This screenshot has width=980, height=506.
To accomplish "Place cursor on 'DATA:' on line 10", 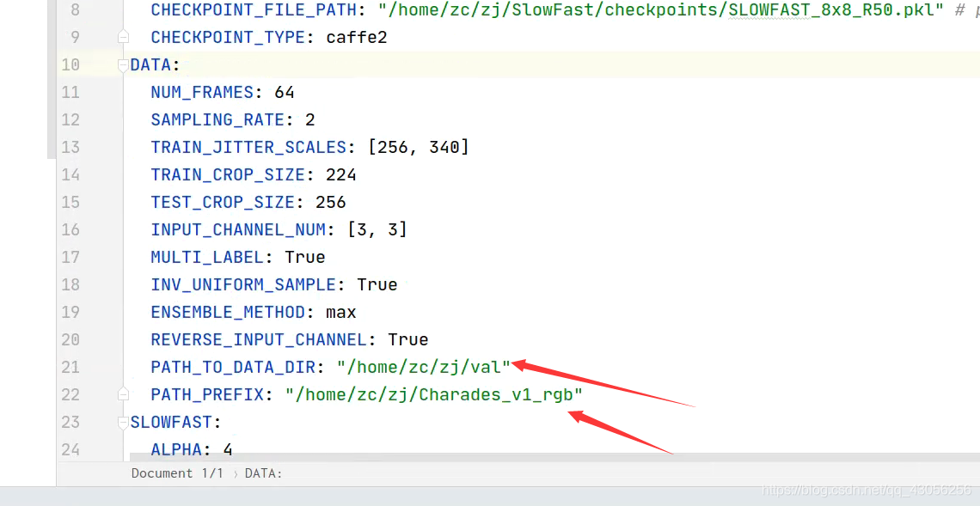I will tap(156, 65).
